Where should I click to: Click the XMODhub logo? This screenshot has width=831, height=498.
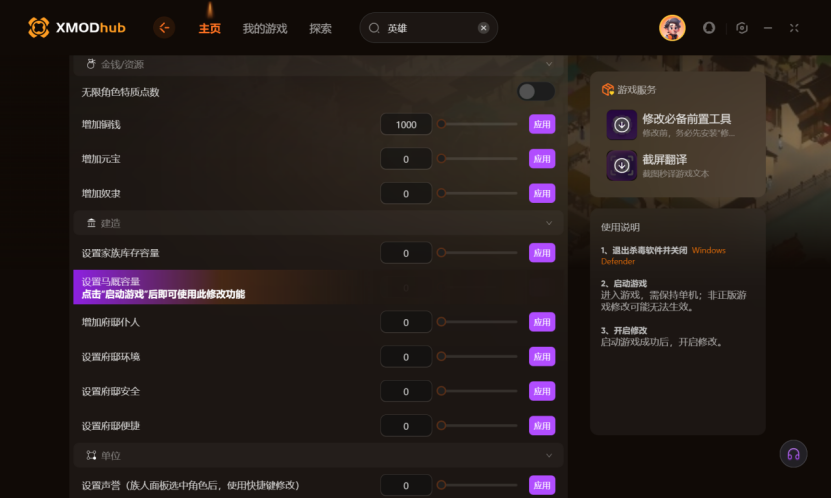tap(77, 28)
